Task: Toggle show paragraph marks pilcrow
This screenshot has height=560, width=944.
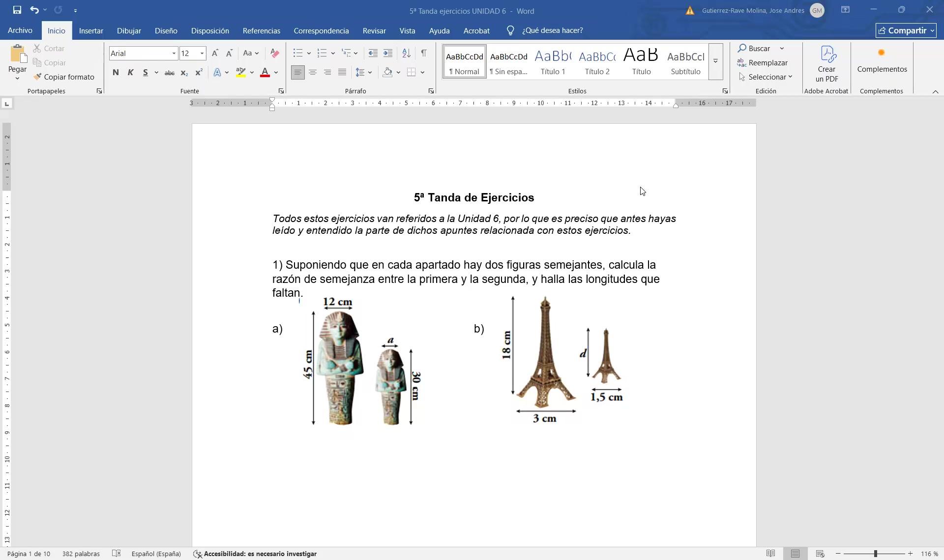Action: click(423, 53)
